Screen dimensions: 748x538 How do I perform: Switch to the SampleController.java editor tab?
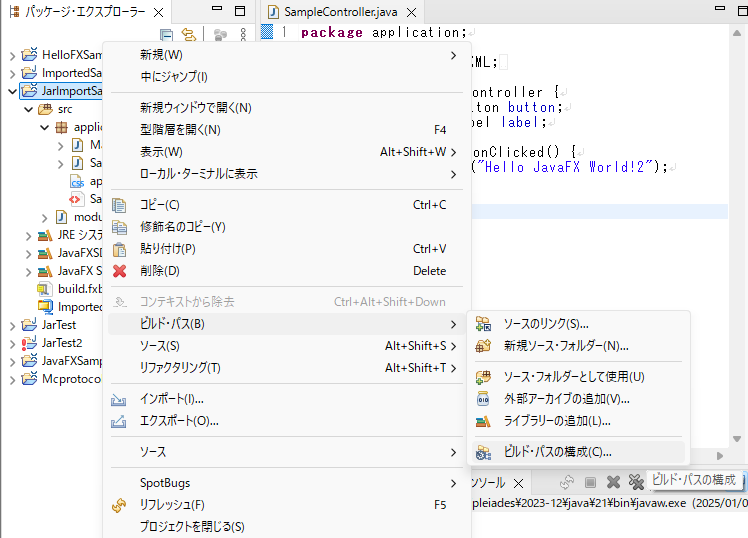pyautogui.click(x=341, y=12)
